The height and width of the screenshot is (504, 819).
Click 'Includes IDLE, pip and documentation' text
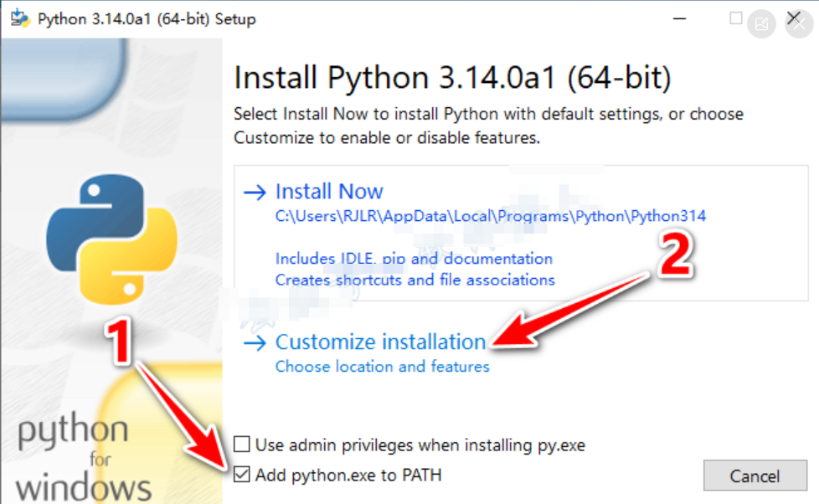(x=414, y=259)
